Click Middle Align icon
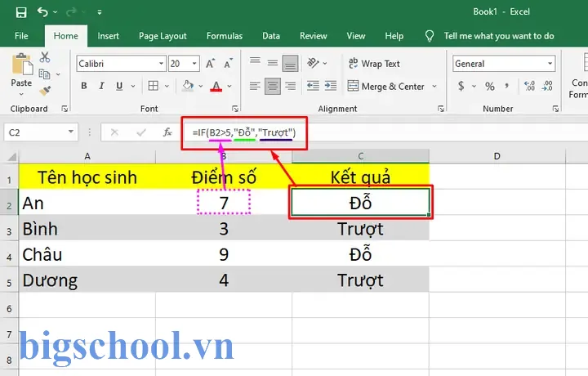Screen dimensions: 588x376 (273, 63)
